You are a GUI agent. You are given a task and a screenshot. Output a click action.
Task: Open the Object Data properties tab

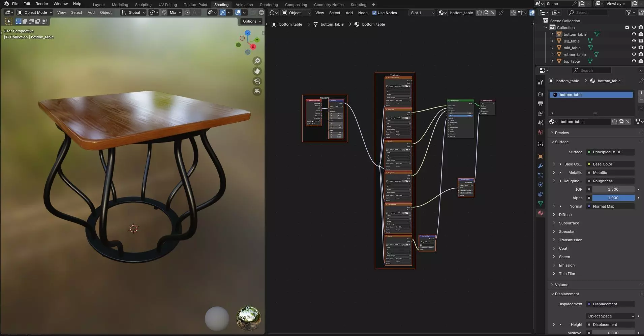(x=541, y=204)
